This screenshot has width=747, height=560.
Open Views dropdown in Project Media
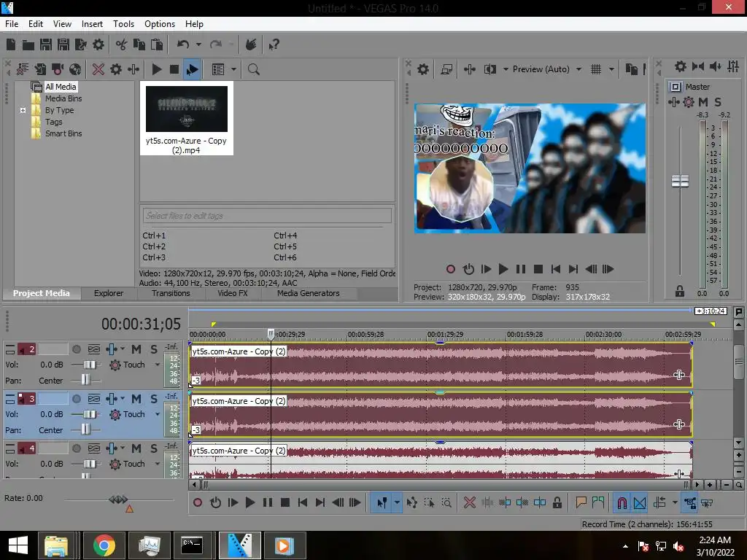(x=233, y=69)
